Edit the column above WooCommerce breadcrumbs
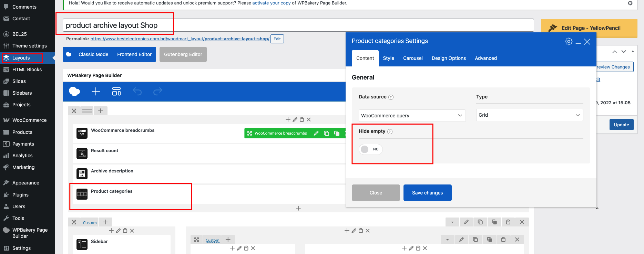 point(295,119)
